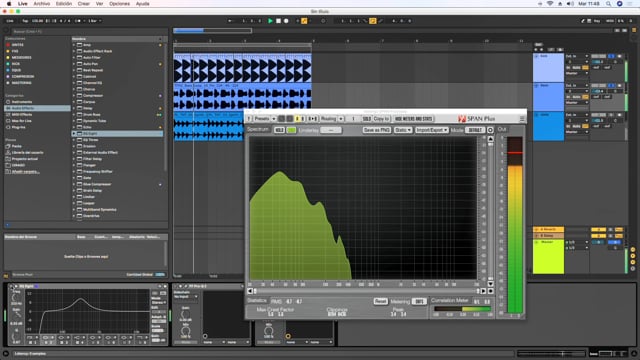Open the Edición menu
640x360 pixels.
pyautogui.click(x=64, y=4)
